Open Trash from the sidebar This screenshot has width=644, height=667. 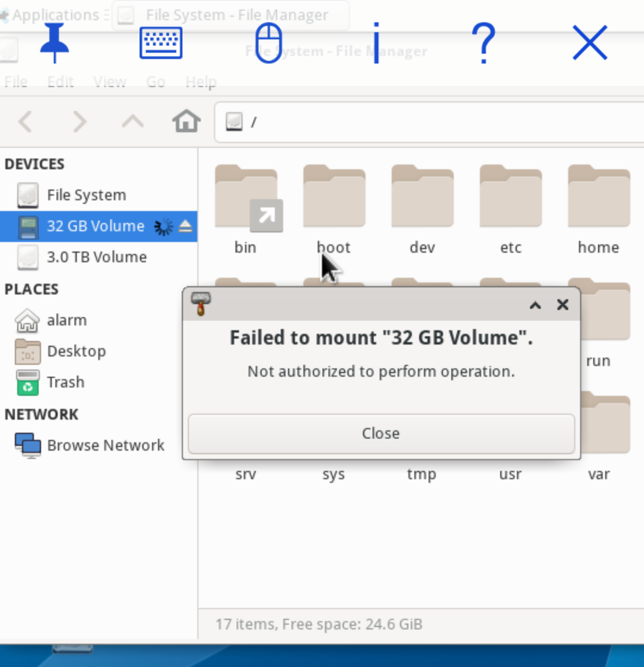point(65,382)
